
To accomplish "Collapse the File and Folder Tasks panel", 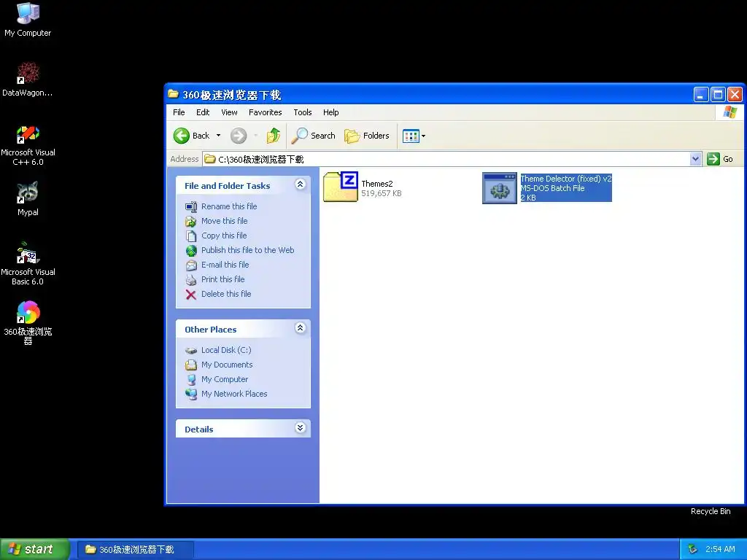I will pyautogui.click(x=300, y=184).
